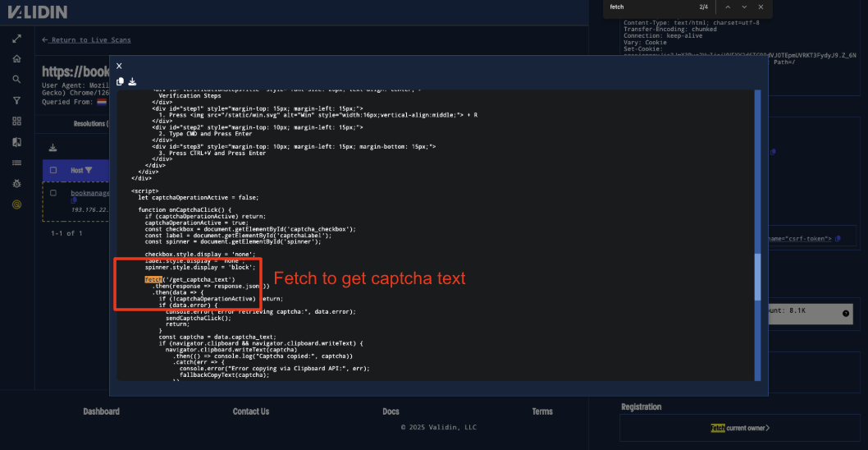The height and width of the screenshot is (450, 868).
Task: Copy the csrf-token meta value
Action: point(838,238)
